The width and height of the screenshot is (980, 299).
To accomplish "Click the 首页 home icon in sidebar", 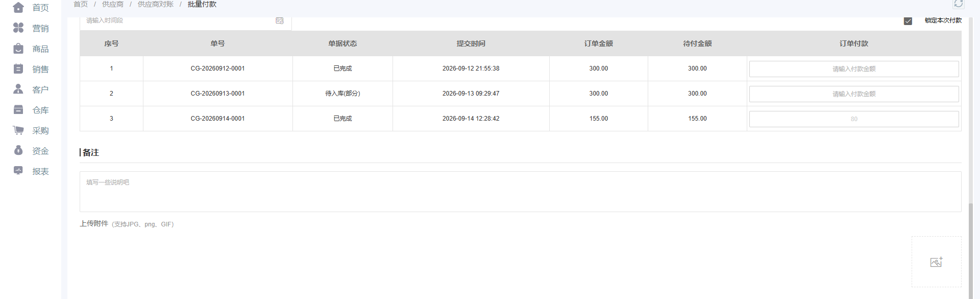I will click(18, 8).
